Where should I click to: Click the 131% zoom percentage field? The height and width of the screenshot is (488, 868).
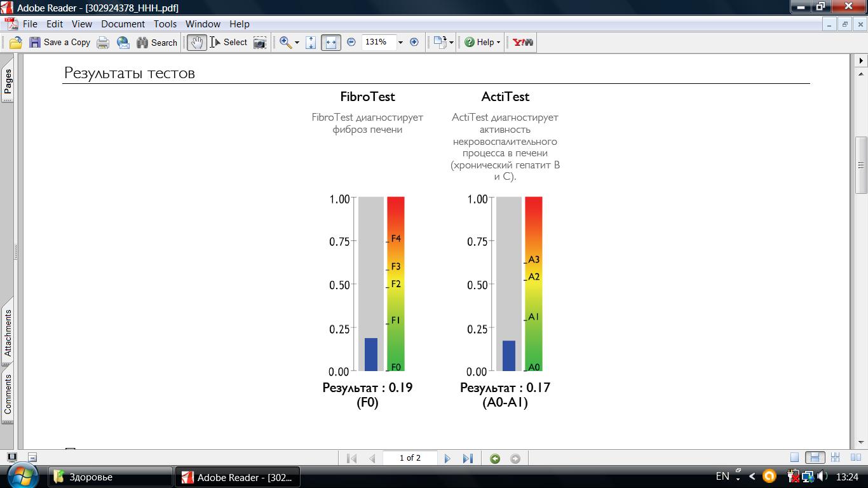click(379, 42)
